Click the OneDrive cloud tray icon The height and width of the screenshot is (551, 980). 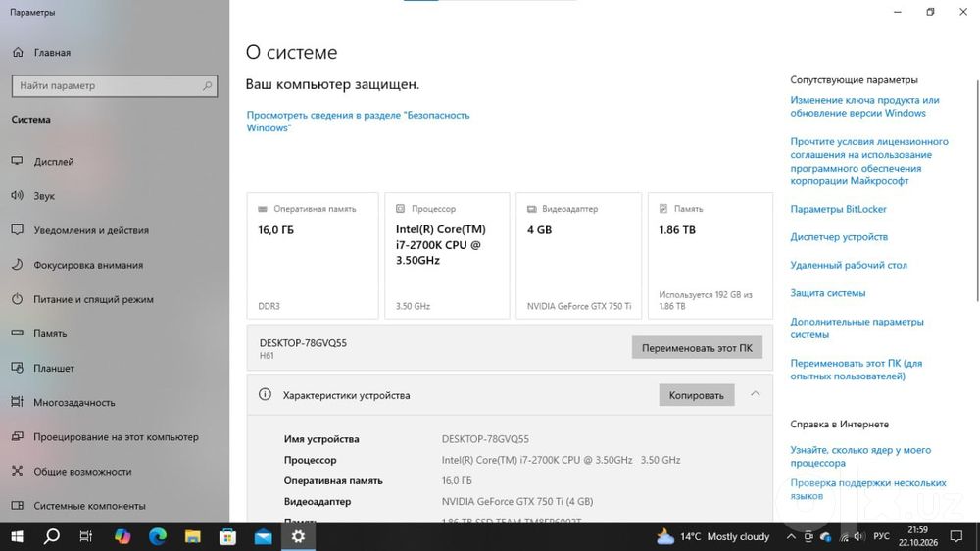[825, 536]
